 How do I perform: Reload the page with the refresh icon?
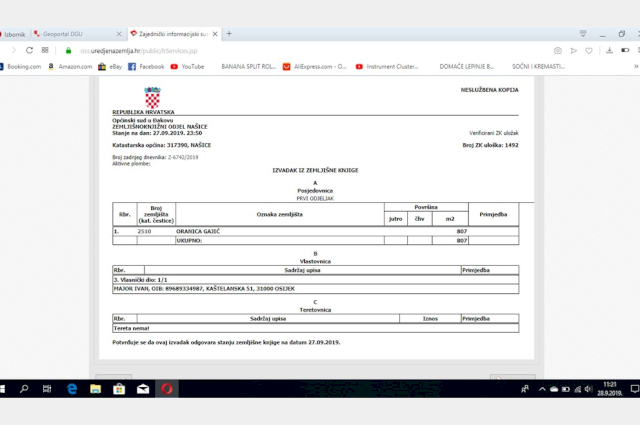pyautogui.click(x=29, y=50)
